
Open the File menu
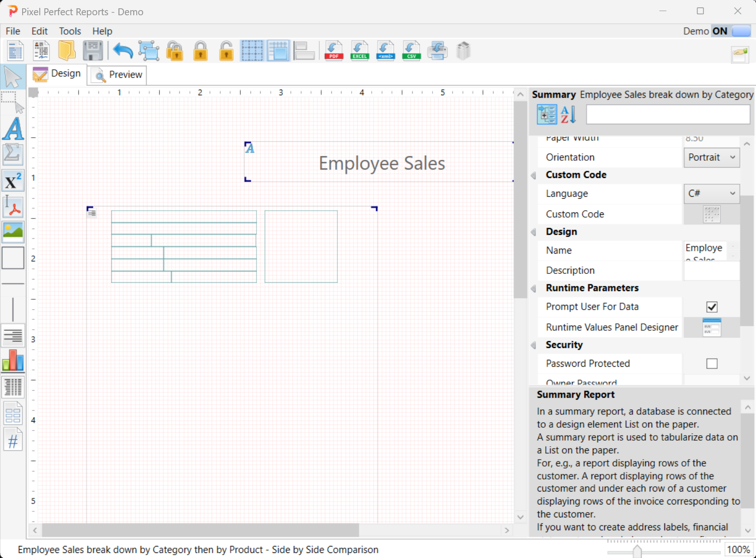[x=13, y=31]
